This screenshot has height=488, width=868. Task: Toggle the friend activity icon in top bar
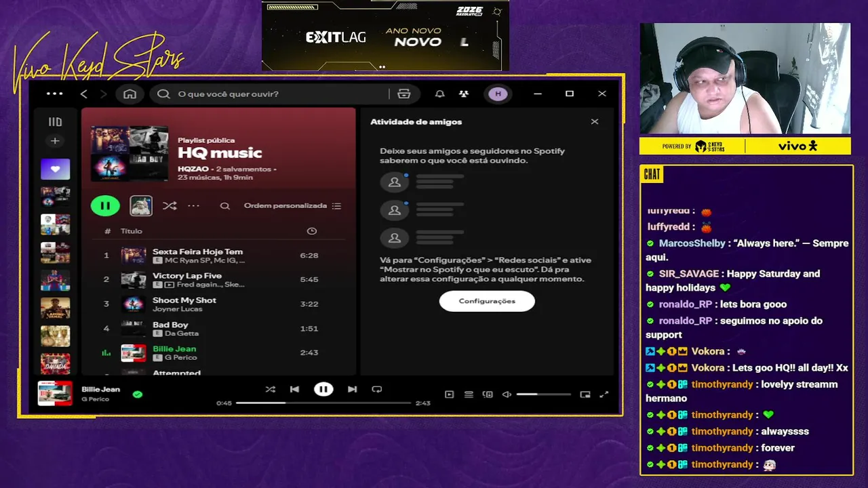pos(464,94)
